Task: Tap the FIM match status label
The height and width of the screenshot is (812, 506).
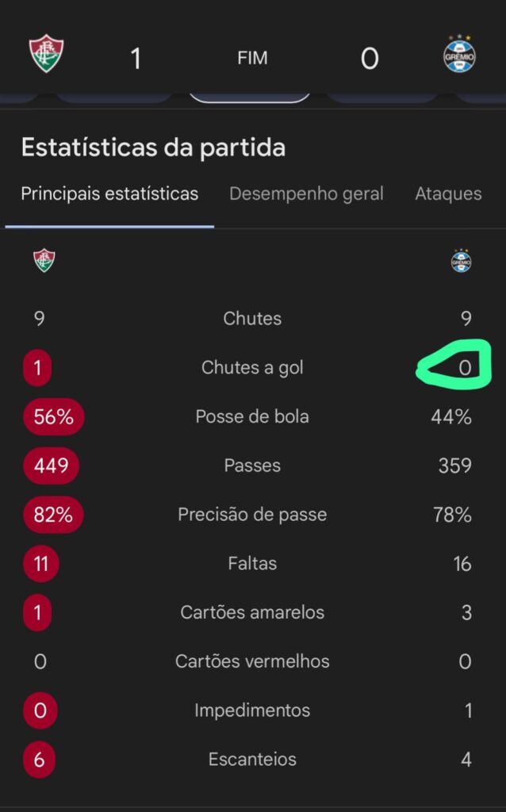Action: coord(252,59)
